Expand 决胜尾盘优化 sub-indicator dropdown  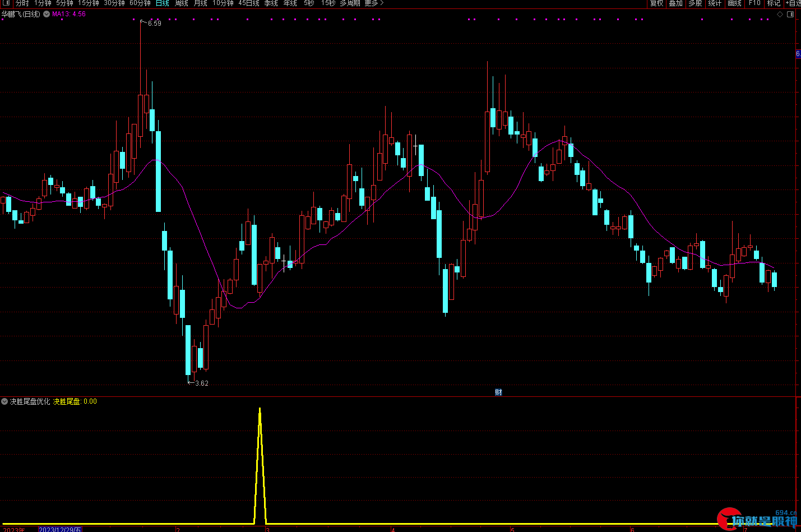click(x=4, y=401)
